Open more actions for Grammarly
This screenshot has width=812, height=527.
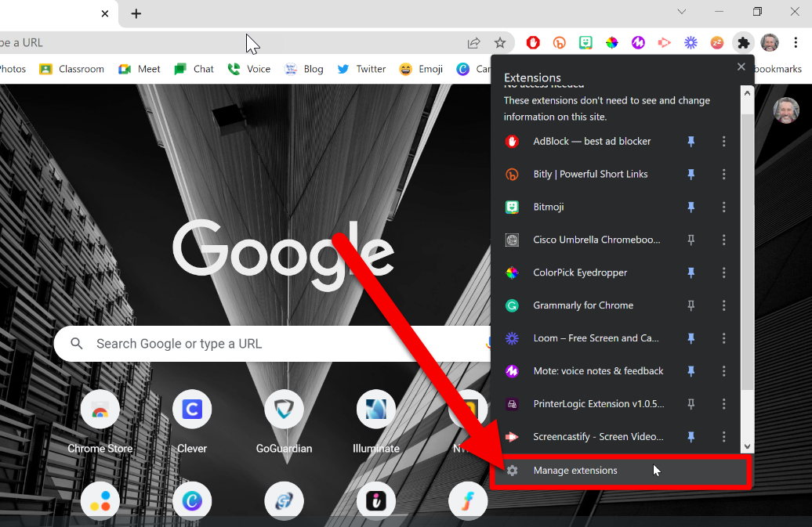pyautogui.click(x=724, y=305)
